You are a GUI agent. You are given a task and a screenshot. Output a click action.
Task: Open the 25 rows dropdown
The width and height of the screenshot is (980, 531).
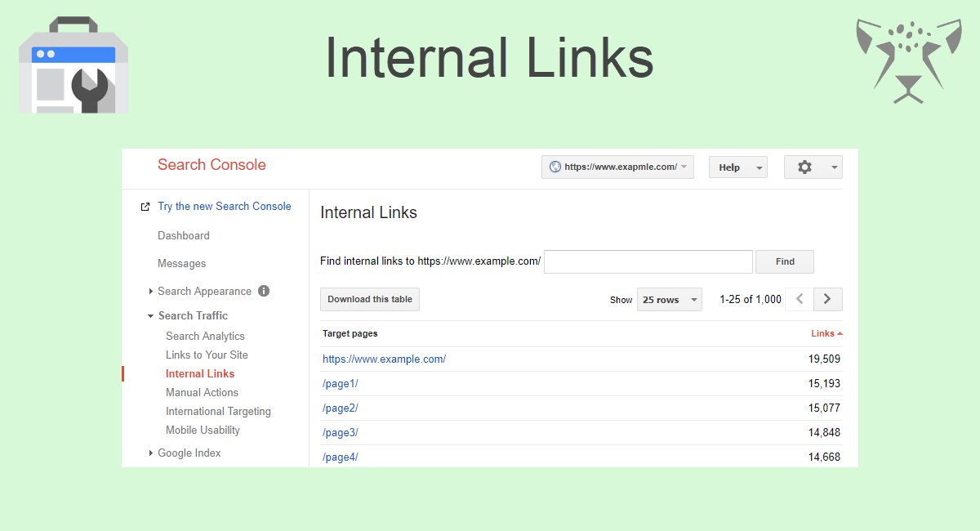[x=669, y=300]
